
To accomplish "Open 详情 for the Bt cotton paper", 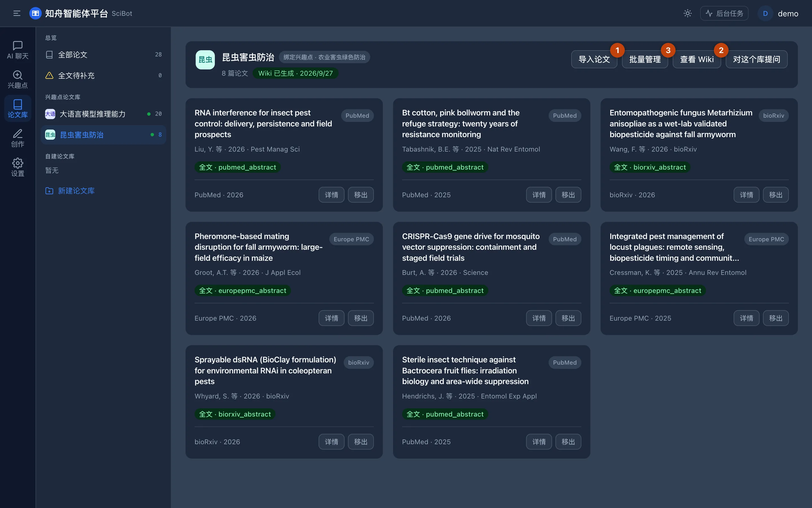I will pyautogui.click(x=539, y=195).
